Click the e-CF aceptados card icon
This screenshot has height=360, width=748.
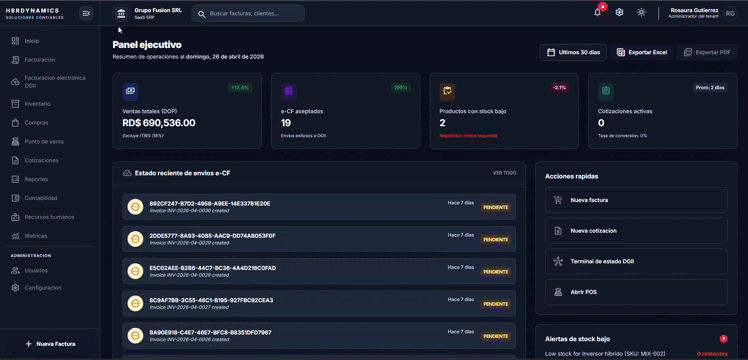pyautogui.click(x=289, y=92)
